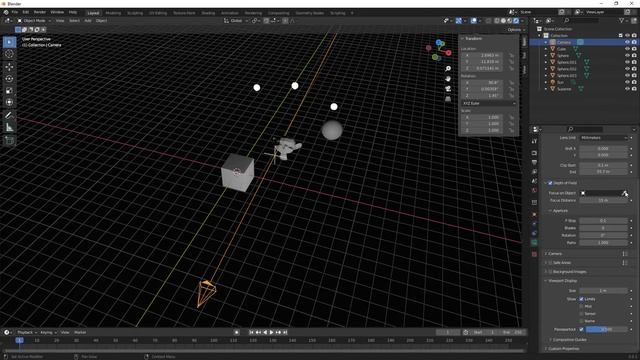This screenshot has height=360, width=640.
Task: Select the Select Box tool in toolbar
Action: pyautogui.click(x=9, y=42)
